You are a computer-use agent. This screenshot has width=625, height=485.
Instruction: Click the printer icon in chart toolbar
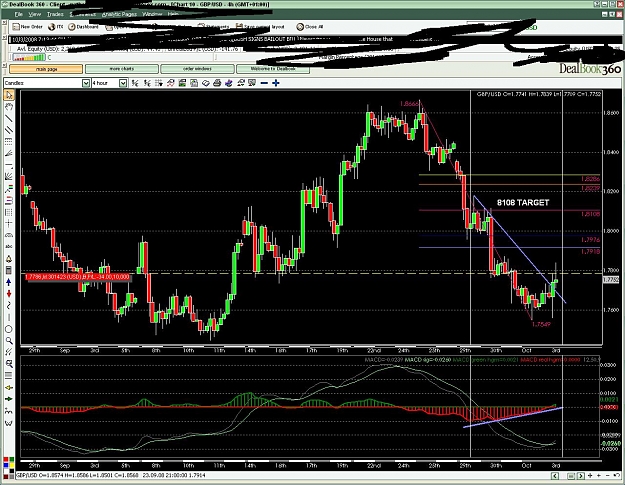[x=217, y=83]
